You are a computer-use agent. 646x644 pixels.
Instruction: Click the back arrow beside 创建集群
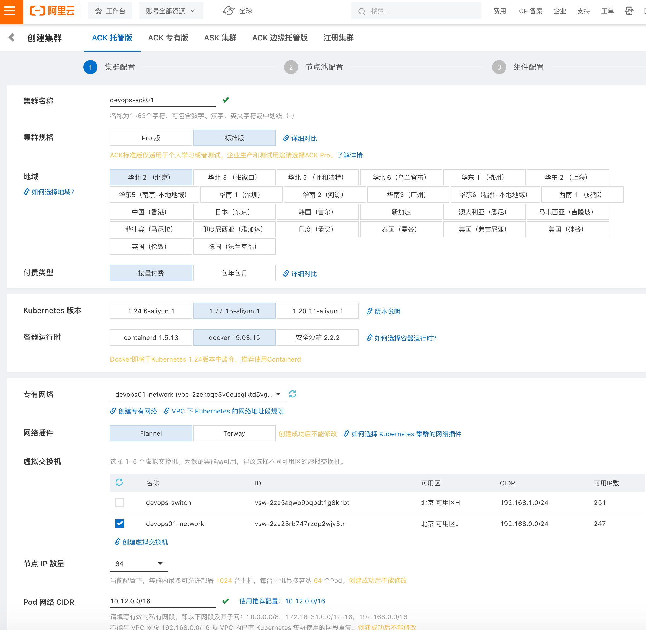tap(12, 37)
